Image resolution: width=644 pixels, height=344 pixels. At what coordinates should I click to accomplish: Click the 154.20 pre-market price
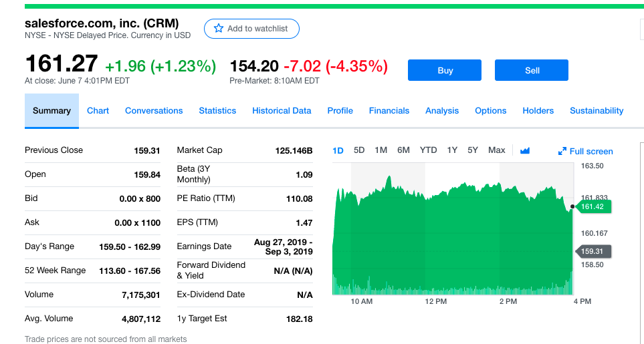pos(254,66)
